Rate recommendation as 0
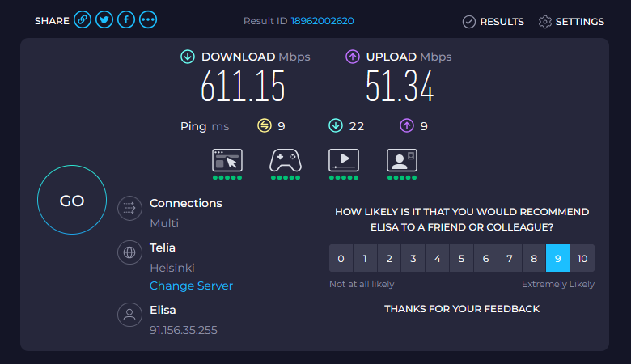 coord(341,258)
